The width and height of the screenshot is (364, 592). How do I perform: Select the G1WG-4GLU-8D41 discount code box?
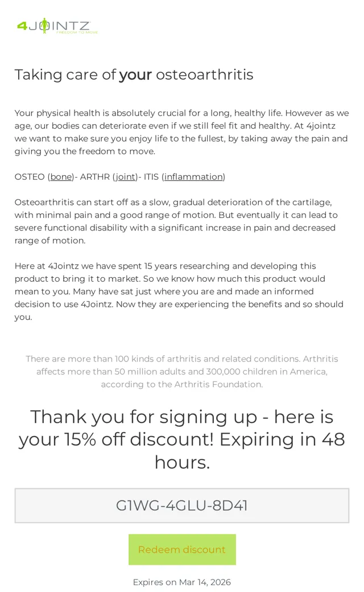(182, 505)
